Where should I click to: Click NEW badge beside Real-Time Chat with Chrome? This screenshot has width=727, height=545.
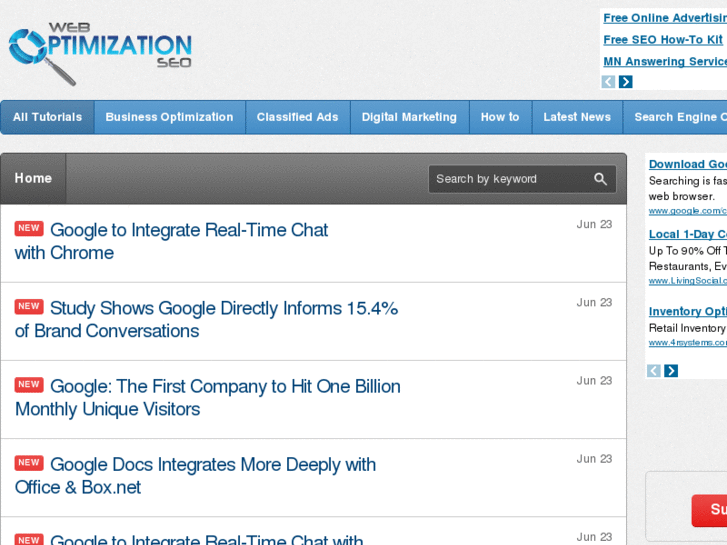[29, 228]
